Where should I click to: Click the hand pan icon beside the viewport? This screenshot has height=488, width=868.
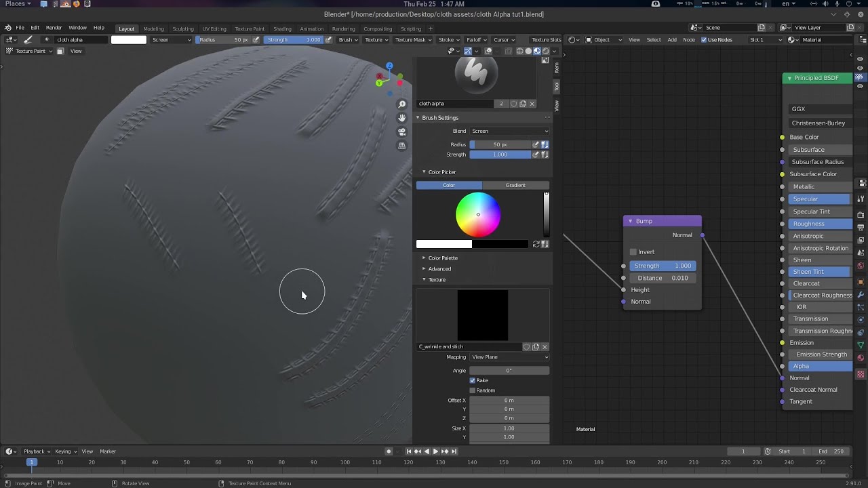402,118
